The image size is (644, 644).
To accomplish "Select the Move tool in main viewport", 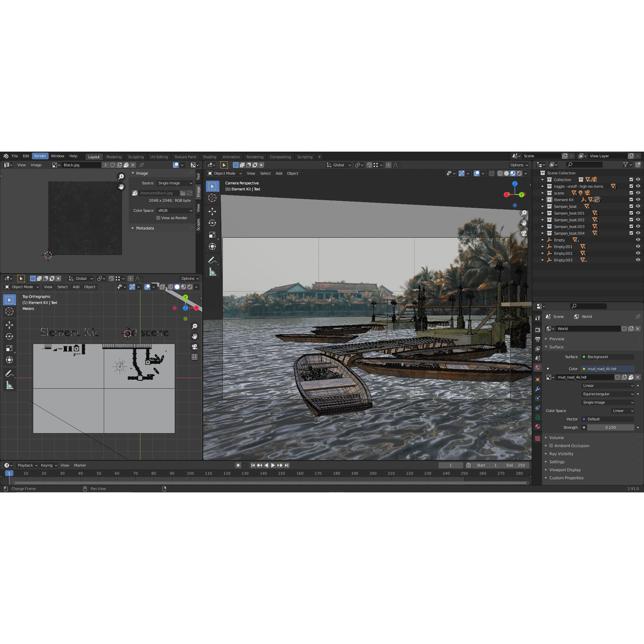I will (x=212, y=211).
